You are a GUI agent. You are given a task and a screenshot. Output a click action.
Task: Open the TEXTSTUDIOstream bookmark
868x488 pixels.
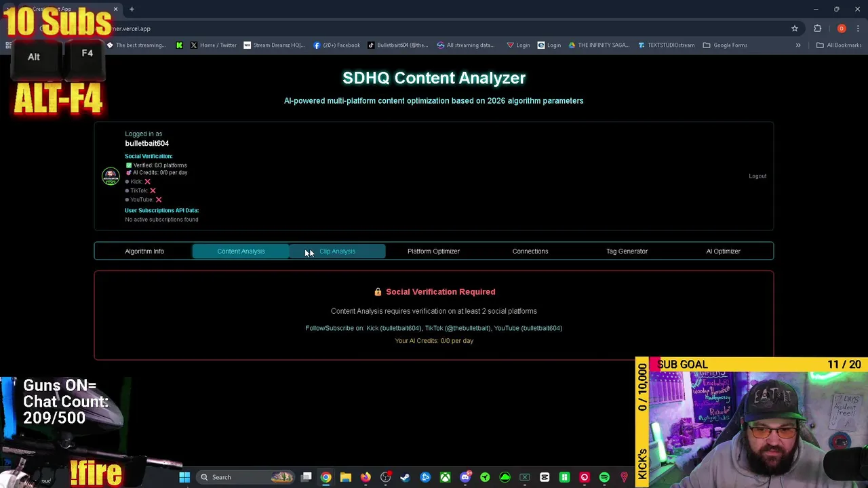pyautogui.click(x=667, y=45)
